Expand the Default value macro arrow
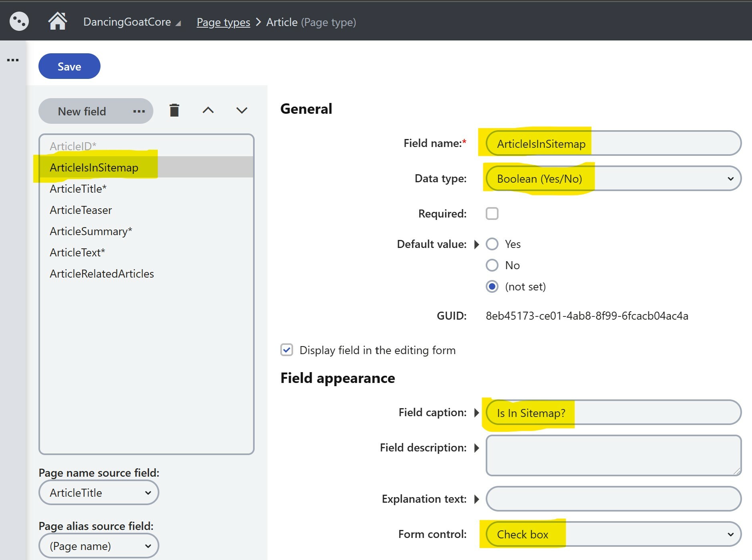The image size is (752, 560). (477, 244)
